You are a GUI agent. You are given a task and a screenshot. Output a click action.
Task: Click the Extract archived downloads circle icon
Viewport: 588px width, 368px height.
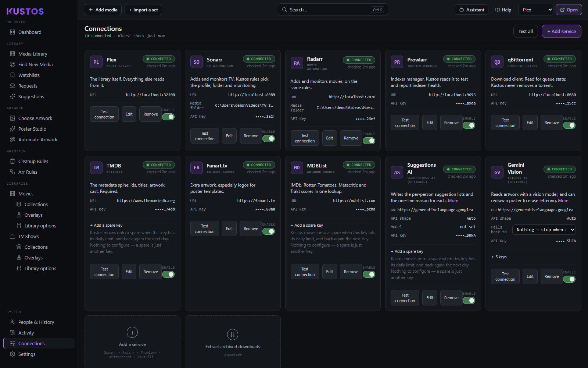(233, 335)
